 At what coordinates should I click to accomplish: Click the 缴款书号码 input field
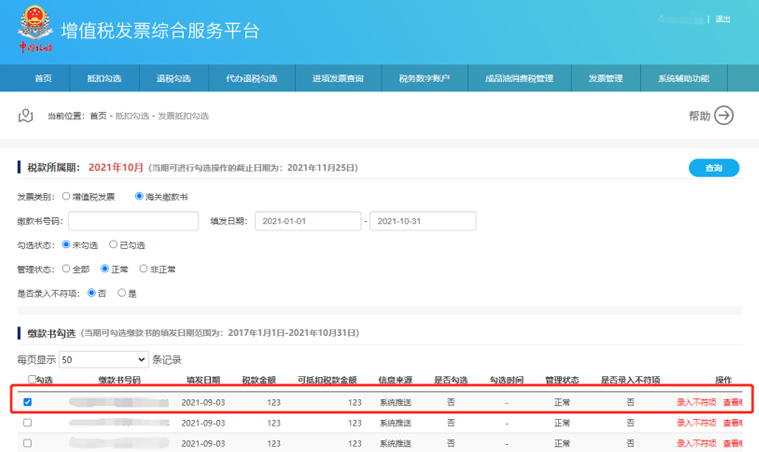131,220
